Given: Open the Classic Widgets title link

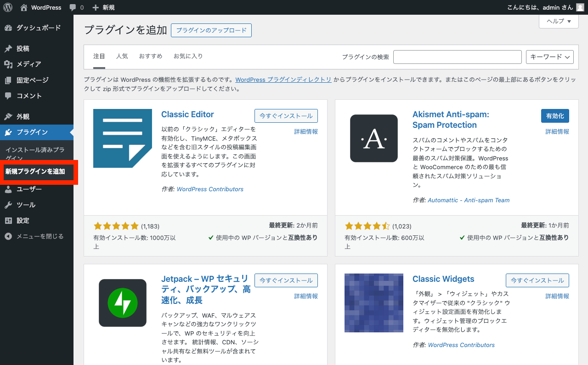Looking at the screenshot, I should click(x=443, y=279).
